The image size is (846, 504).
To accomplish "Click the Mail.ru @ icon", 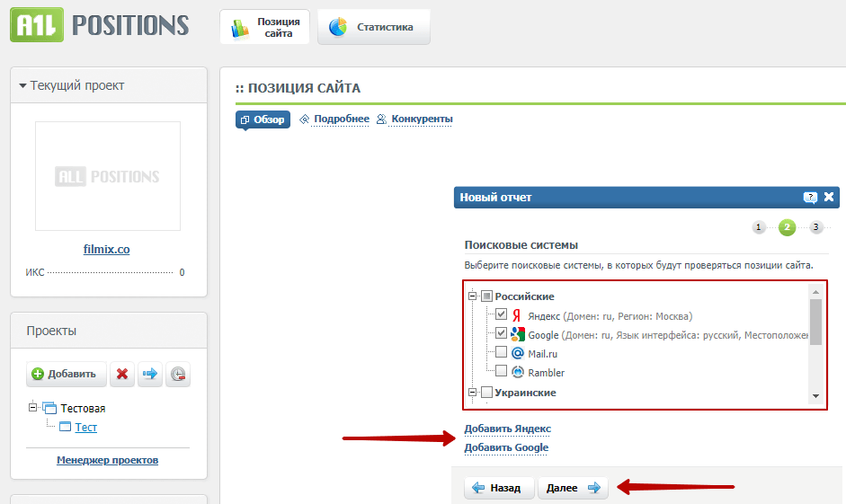I will pos(518,353).
